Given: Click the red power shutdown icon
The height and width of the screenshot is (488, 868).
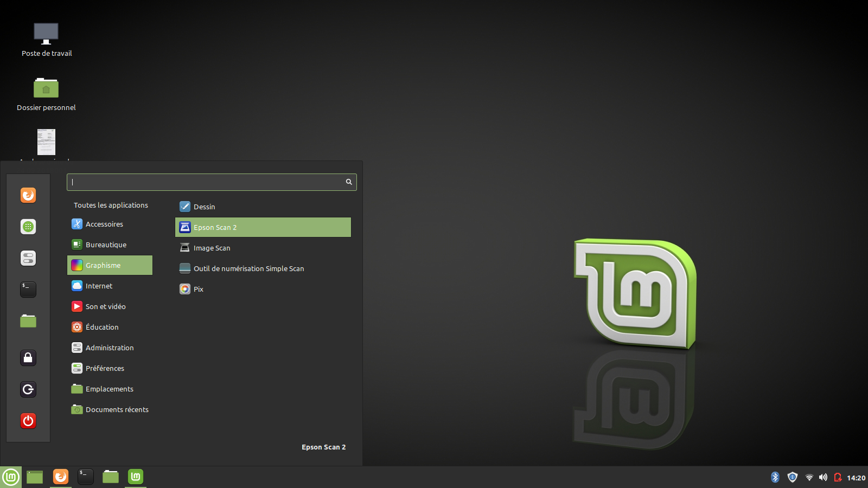Looking at the screenshot, I should tap(28, 421).
